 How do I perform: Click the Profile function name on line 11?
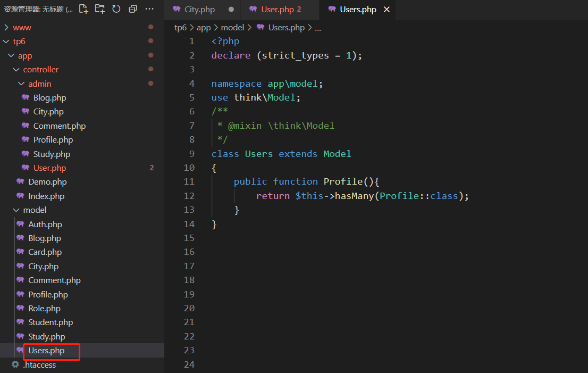point(343,181)
